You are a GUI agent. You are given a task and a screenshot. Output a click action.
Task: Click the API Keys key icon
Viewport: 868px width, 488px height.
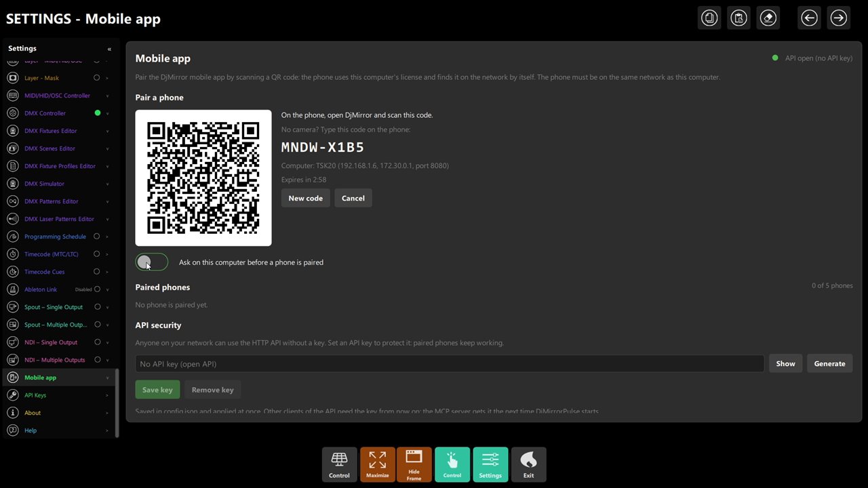point(12,395)
